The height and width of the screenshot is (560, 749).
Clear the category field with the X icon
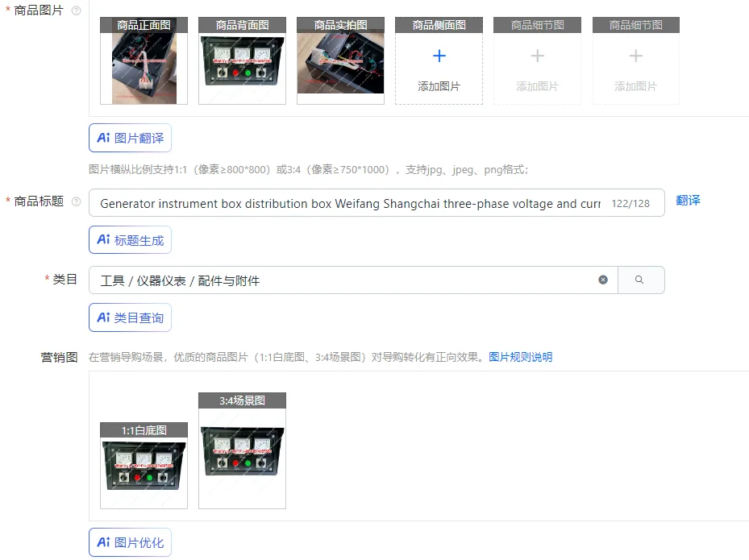[603, 280]
